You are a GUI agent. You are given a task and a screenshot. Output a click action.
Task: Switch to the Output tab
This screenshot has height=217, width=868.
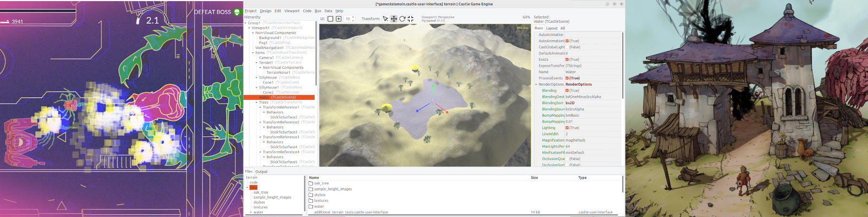click(x=261, y=171)
